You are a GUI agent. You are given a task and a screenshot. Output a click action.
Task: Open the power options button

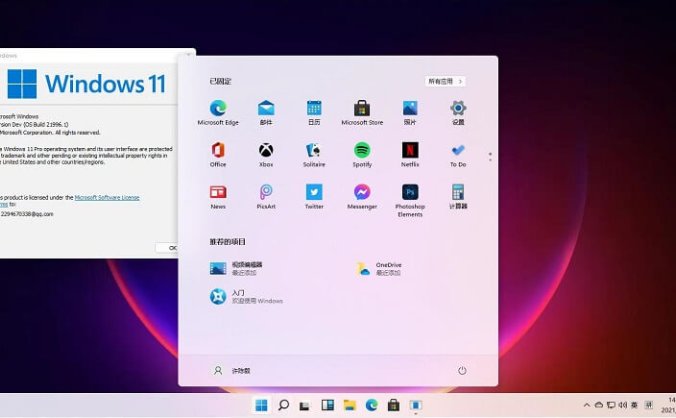(462, 370)
